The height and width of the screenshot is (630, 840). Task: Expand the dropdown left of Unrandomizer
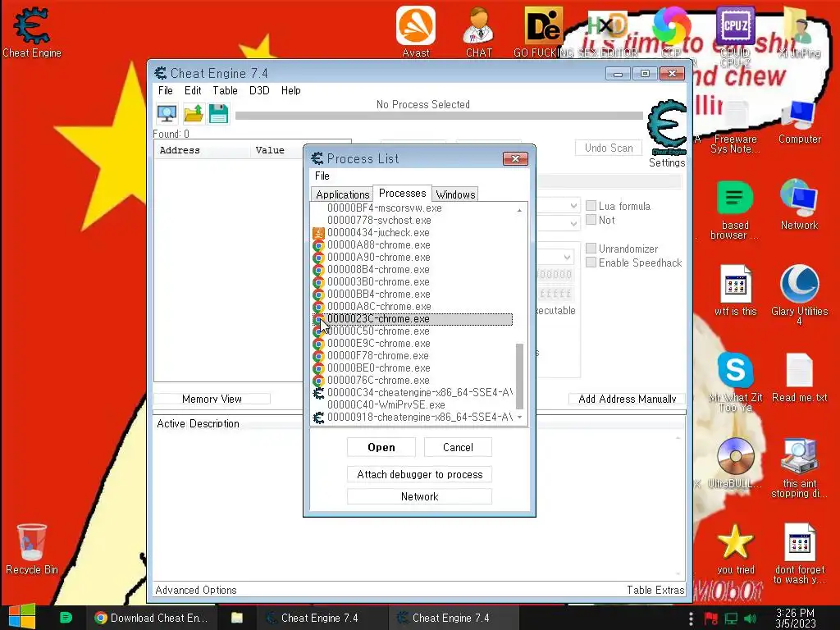click(567, 257)
